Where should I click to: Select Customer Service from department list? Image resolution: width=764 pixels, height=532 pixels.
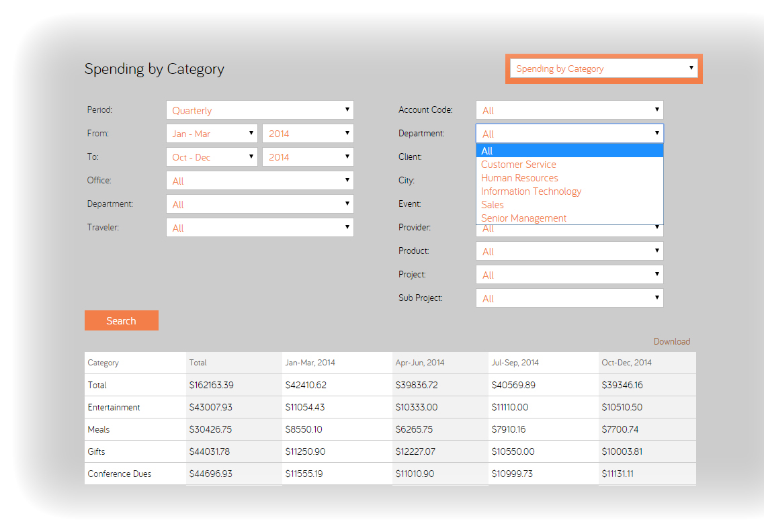coord(518,165)
